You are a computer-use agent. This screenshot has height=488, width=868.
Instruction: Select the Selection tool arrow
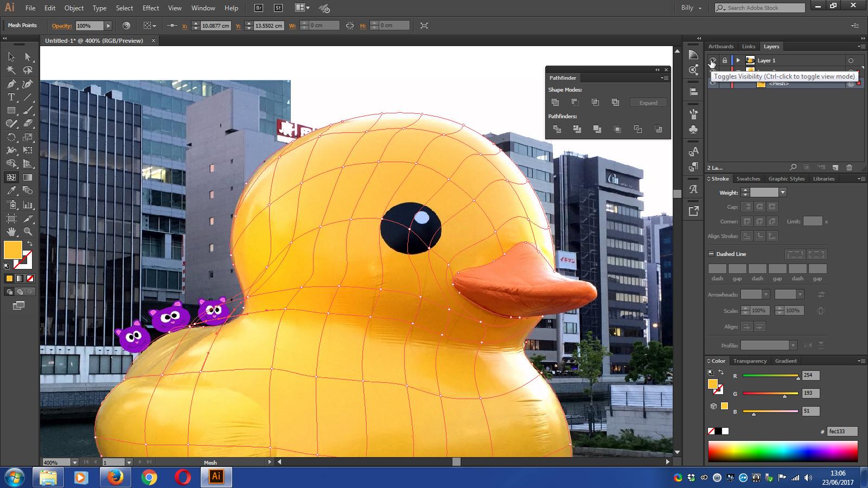[x=11, y=56]
